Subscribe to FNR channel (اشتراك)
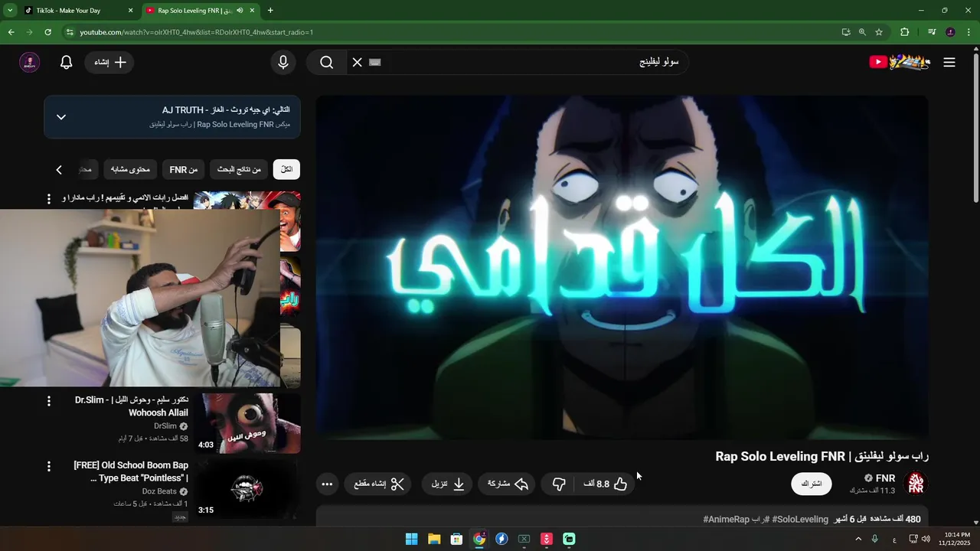This screenshot has height=551, width=980. pyautogui.click(x=811, y=484)
